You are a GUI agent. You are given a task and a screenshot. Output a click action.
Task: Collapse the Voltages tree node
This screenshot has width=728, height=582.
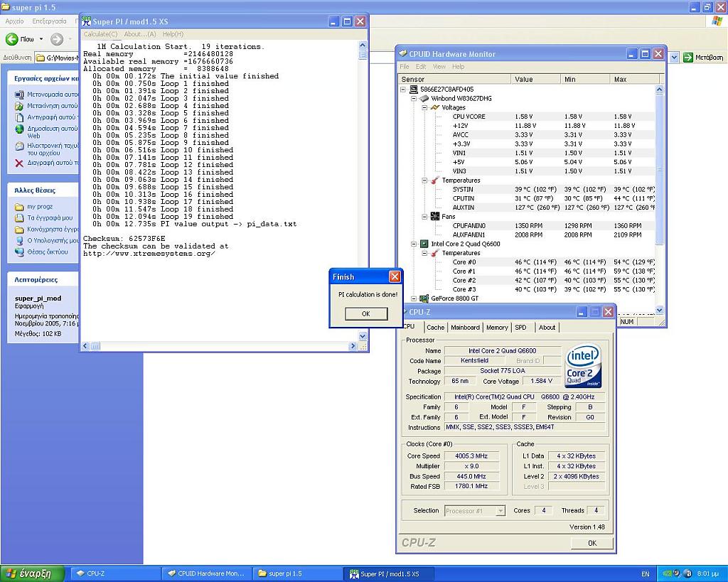coord(424,108)
